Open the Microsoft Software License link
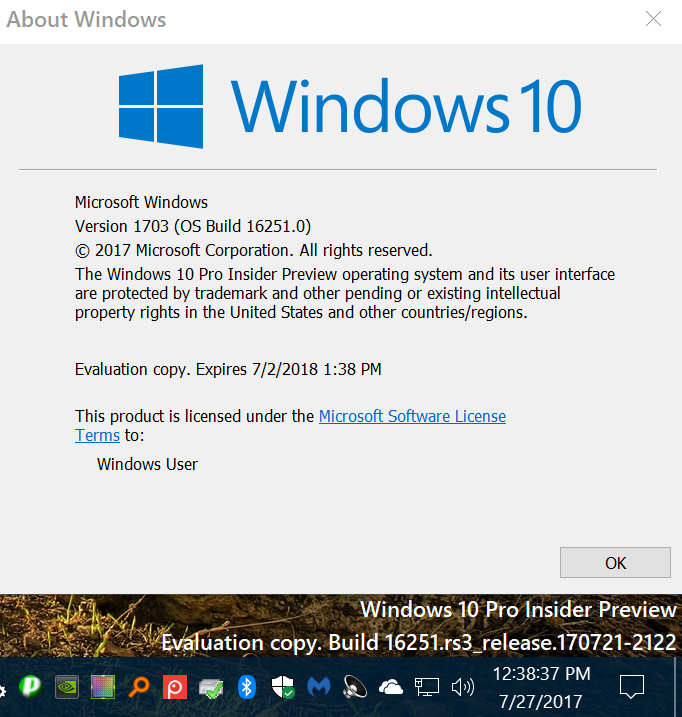 (x=412, y=417)
